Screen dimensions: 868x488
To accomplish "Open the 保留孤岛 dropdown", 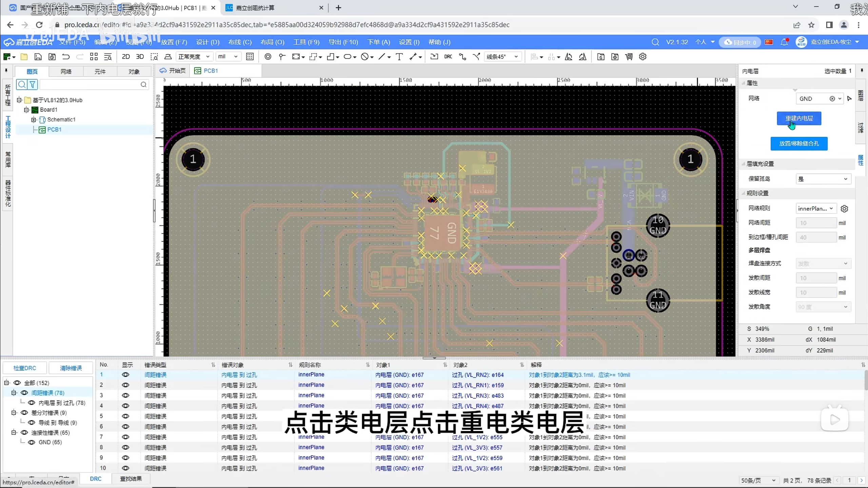I will tap(823, 179).
